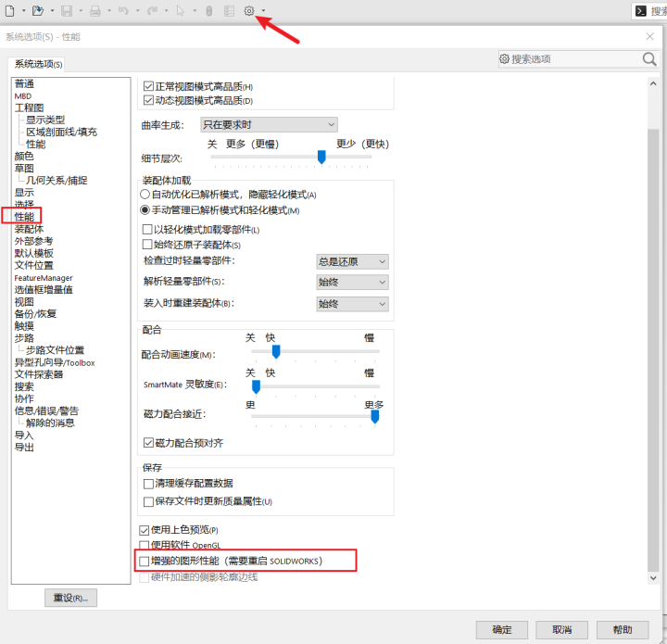Select 异型孔向导/Toolbox tree item
Screen dimensions: 667x644
[x=55, y=362]
